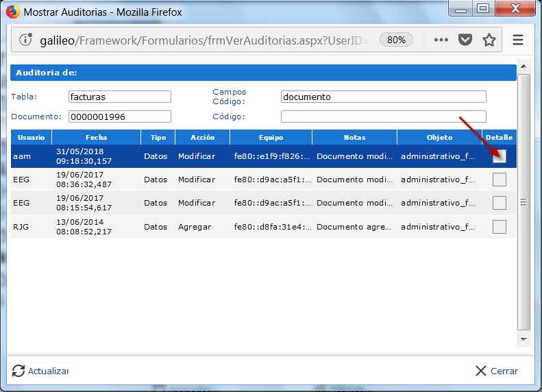Click the Acción column header
The width and height of the screenshot is (542, 392).
coord(203,137)
